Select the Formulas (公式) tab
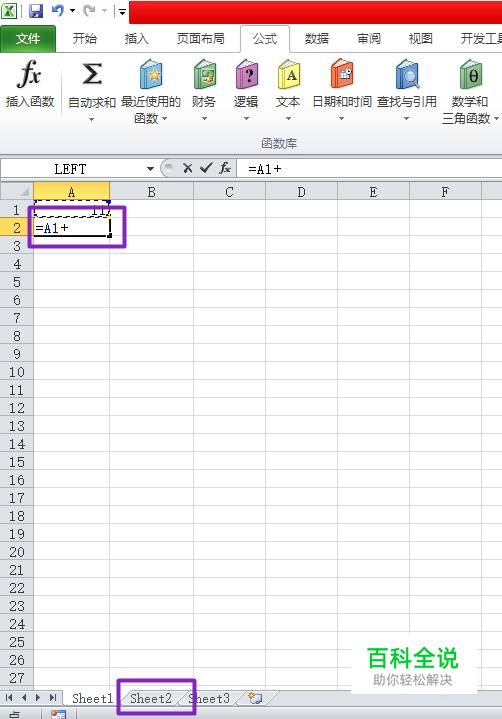This screenshot has width=502, height=719. (265, 39)
